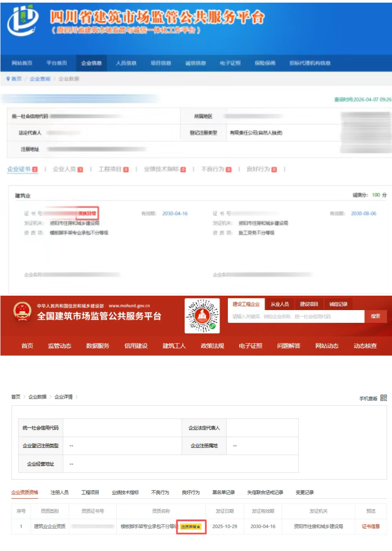Click the red 搜索 button
The height and width of the screenshot is (551, 392).
tap(375, 316)
